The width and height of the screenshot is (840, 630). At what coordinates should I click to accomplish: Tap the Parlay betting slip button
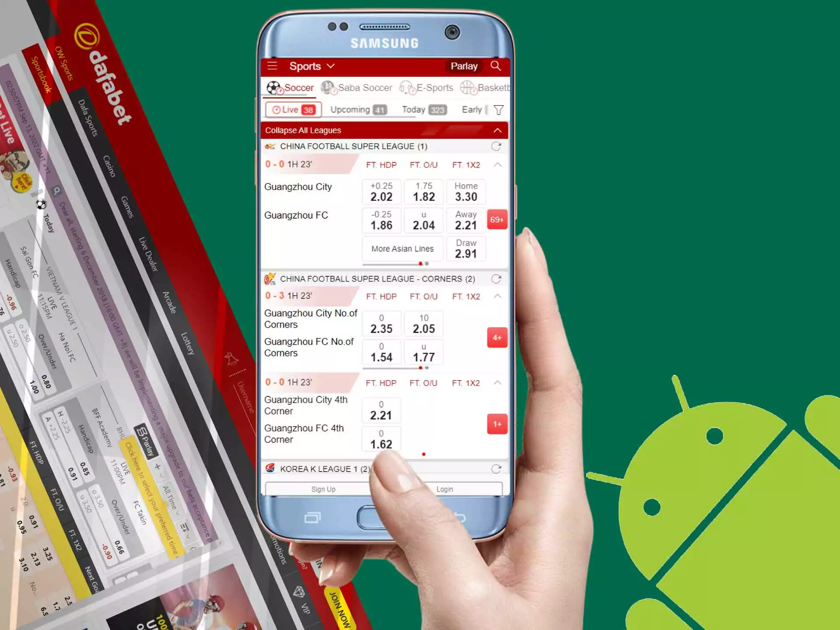pyautogui.click(x=463, y=66)
